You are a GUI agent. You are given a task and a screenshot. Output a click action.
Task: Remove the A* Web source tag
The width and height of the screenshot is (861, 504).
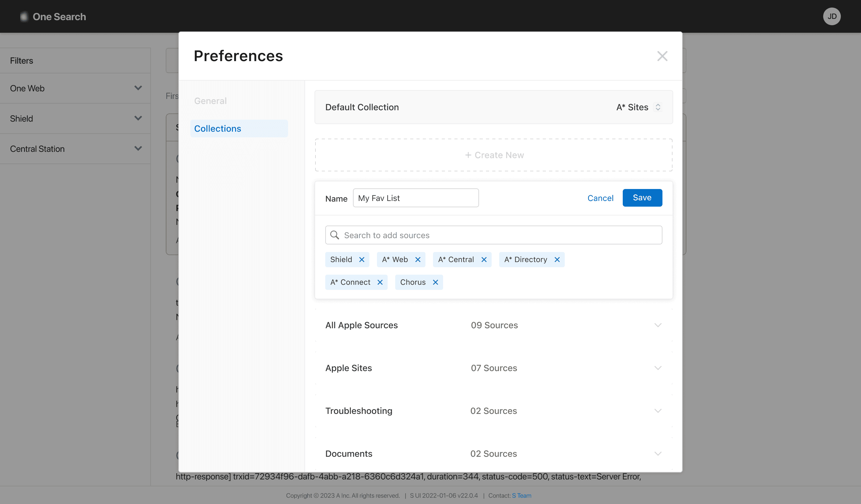click(418, 260)
